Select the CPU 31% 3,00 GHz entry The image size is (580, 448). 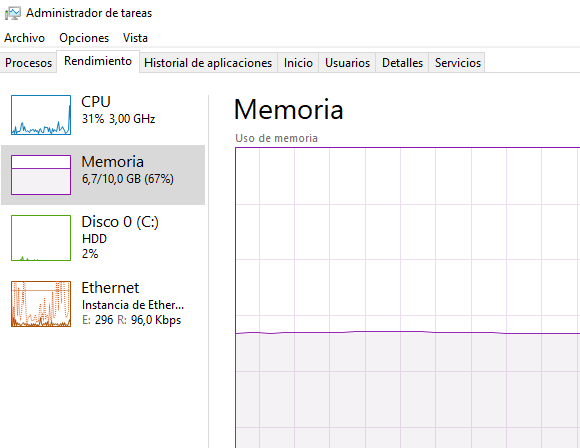tap(103, 115)
